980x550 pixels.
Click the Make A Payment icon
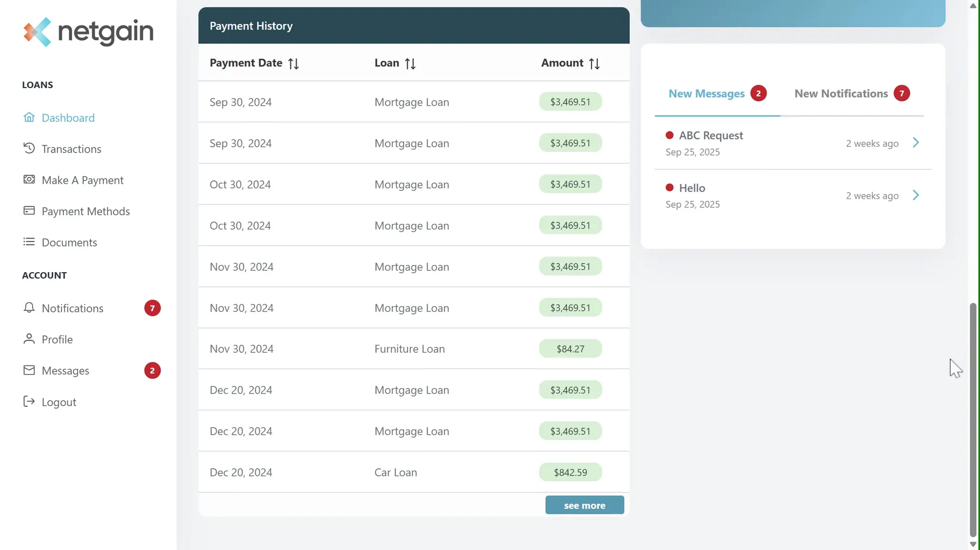coord(29,179)
